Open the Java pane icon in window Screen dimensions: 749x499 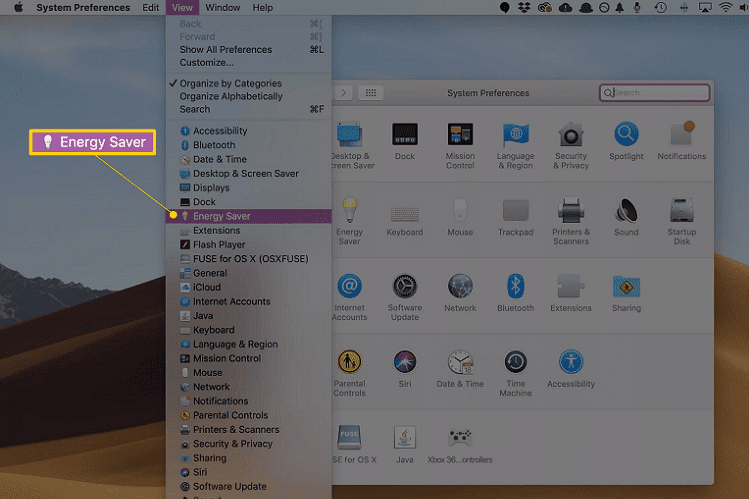[405, 437]
